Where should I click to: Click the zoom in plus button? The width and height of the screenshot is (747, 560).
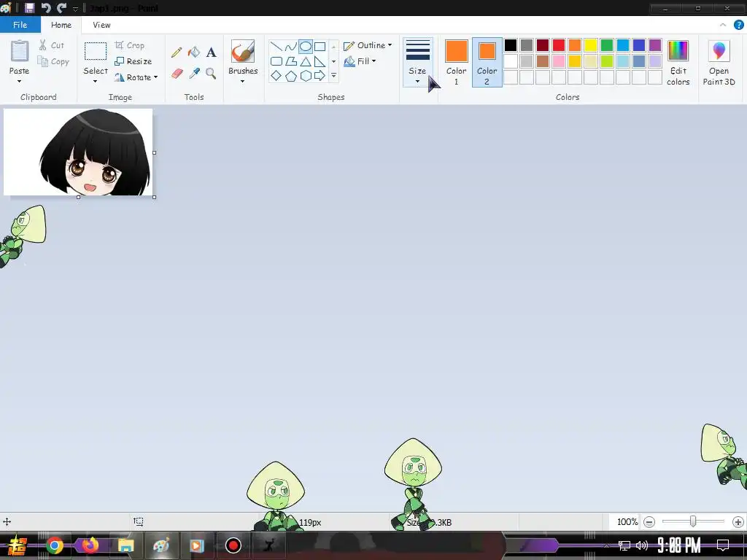click(738, 522)
